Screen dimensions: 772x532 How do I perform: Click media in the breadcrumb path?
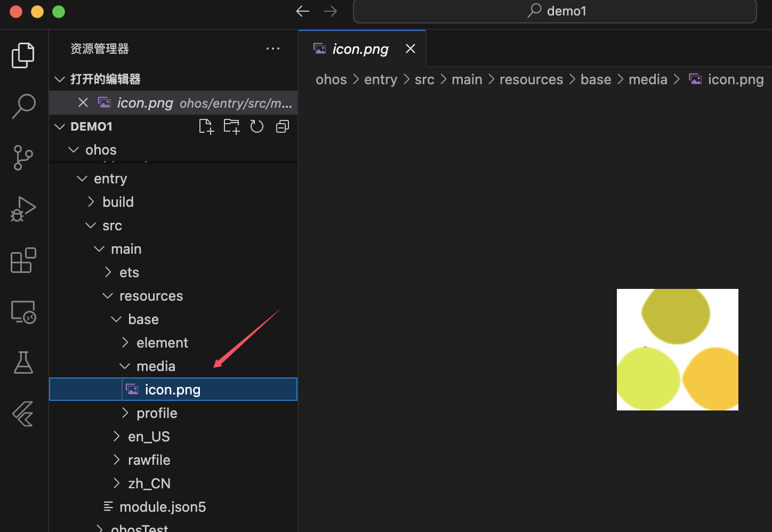(x=648, y=79)
